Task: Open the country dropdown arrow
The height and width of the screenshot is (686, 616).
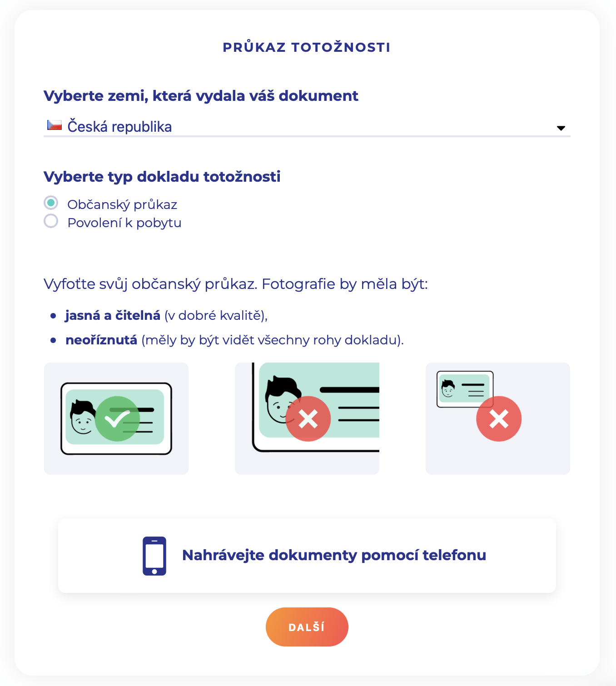Action: (x=561, y=128)
